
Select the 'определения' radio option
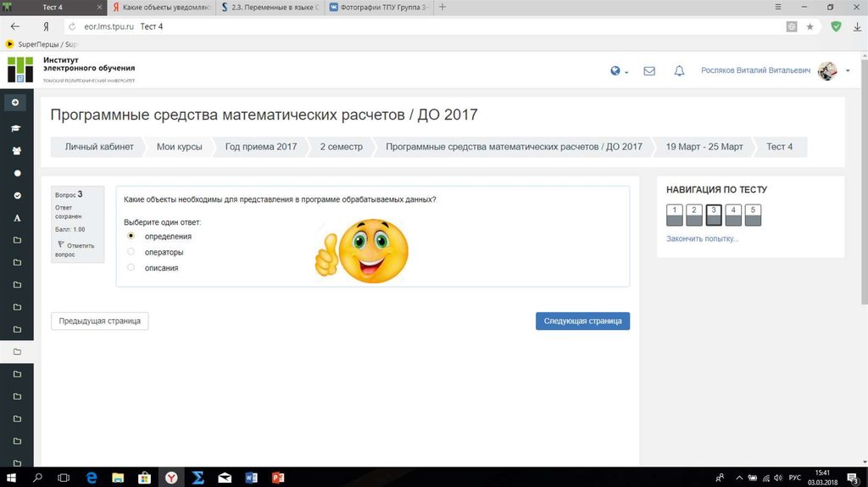(131, 236)
